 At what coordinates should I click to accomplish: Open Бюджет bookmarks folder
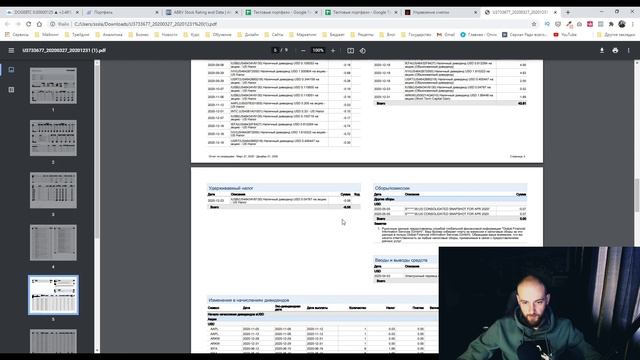[333, 35]
